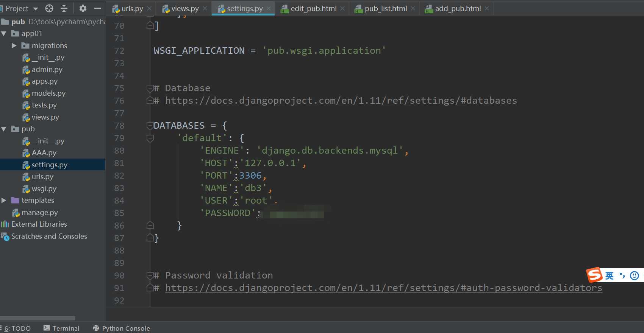Open the databases docs link on line 76
Screen dimensions: 644x333
[341, 101]
